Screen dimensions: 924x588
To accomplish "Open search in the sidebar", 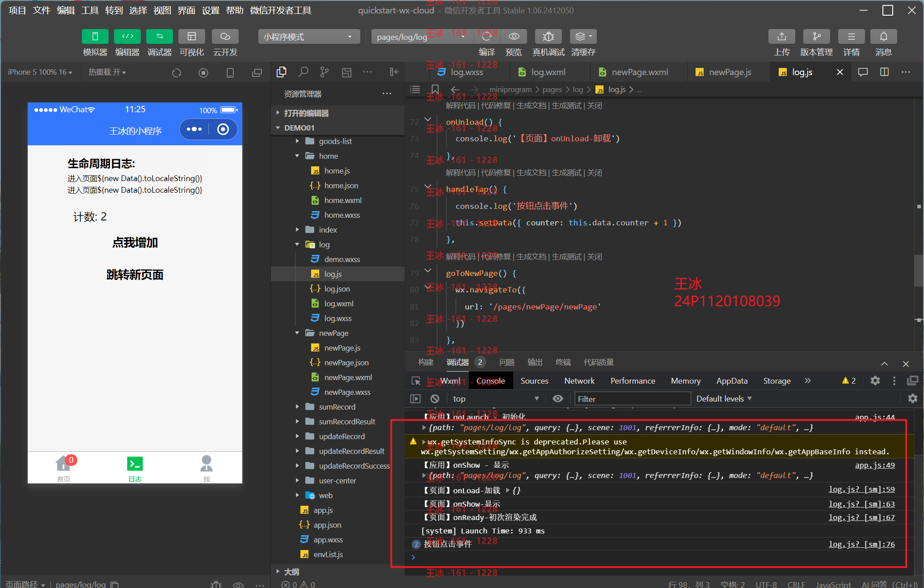I will coord(304,72).
